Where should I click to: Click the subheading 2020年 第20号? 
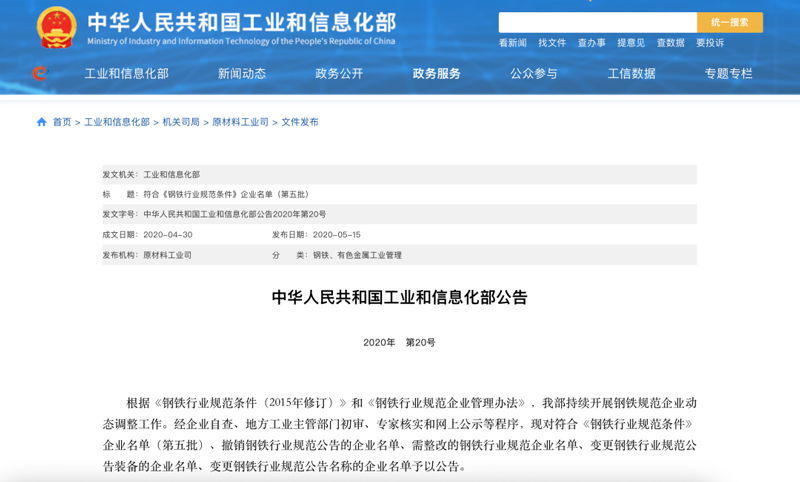click(x=399, y=342)
